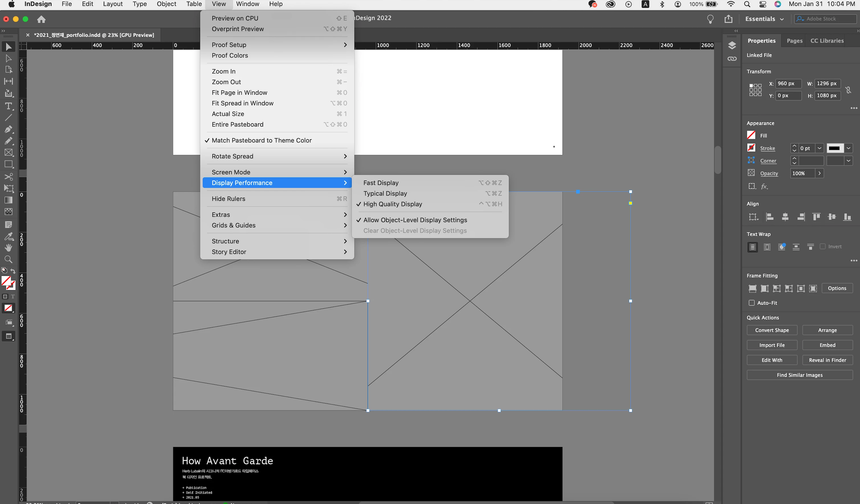
Task: Enable the Auto-Fit checkbox
Action: pos(751,303)
